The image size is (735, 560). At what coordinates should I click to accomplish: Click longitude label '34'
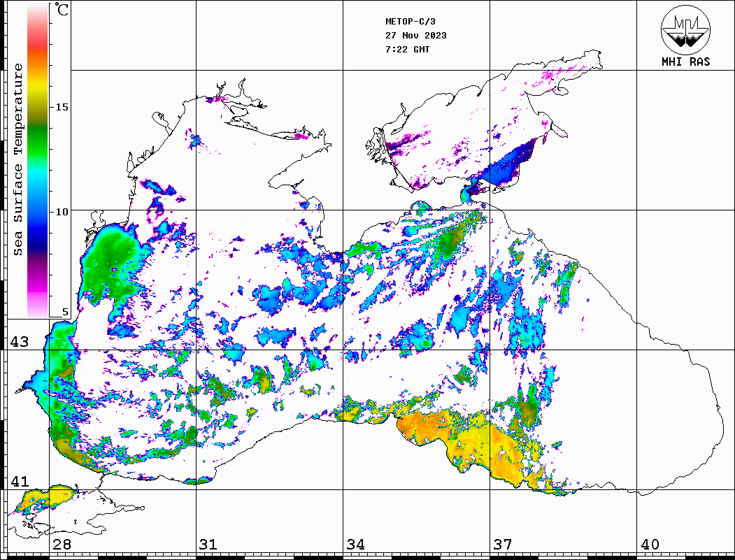356,545
